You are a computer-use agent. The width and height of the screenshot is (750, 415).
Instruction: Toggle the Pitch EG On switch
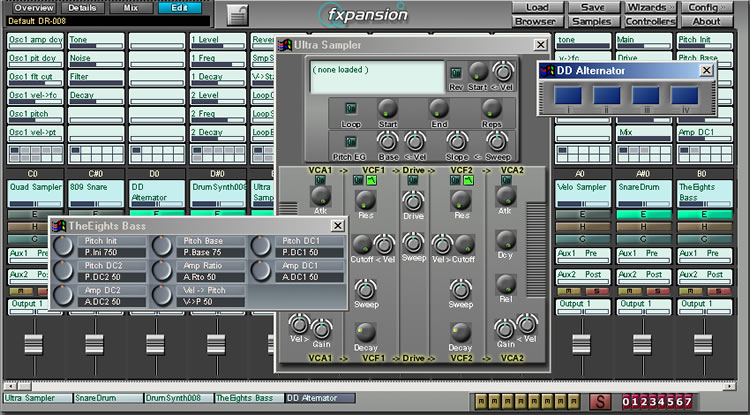[x=350, y=142]
